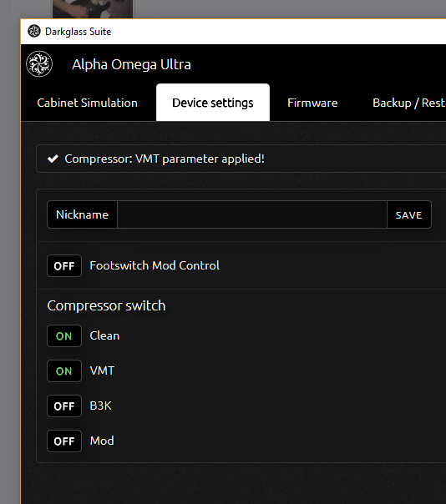Open the Firmware tab
Viewport: 446px width, 504px height.
312,103
